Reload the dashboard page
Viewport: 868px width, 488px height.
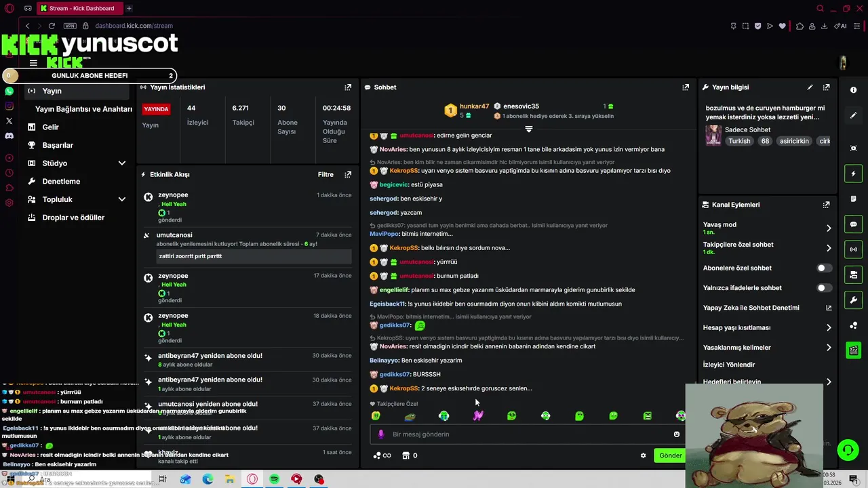(x=52, y=26)
